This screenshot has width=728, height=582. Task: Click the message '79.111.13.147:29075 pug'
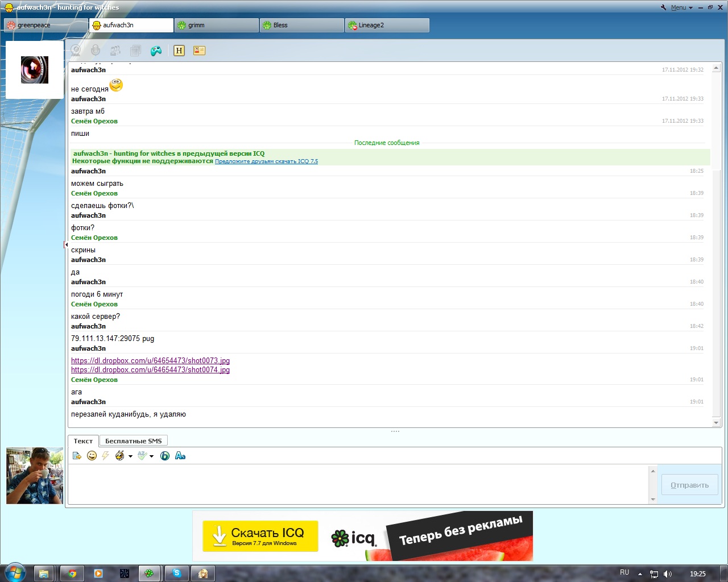pyautogui.click(x=113, y=339)
